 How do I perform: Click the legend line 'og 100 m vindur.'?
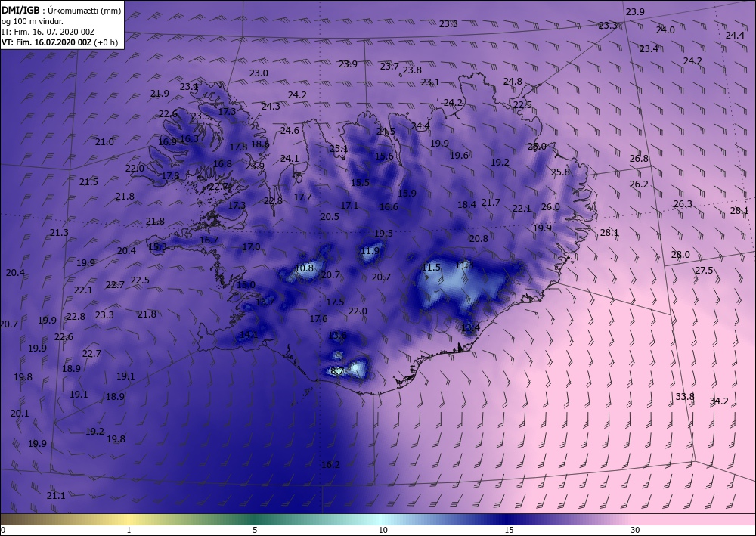point(33,21)
